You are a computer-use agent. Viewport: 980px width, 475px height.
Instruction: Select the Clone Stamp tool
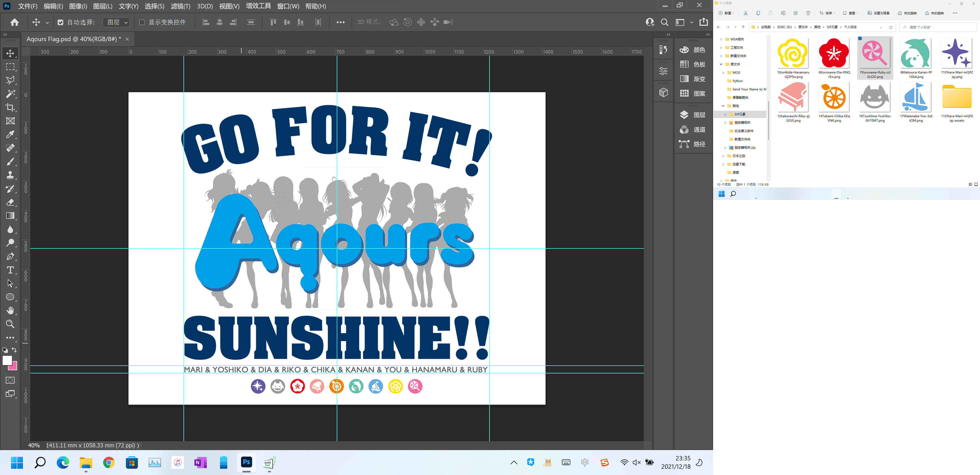coord(10,175)
